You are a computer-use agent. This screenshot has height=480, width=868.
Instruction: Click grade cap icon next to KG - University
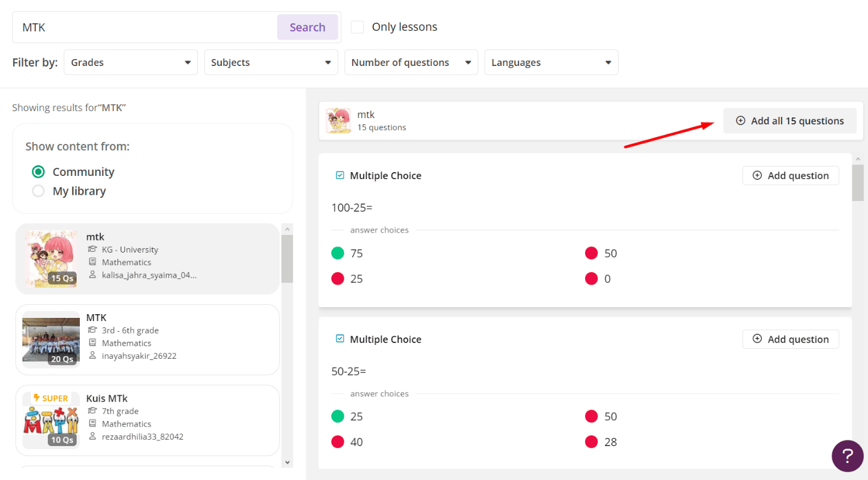coord(92,249)
